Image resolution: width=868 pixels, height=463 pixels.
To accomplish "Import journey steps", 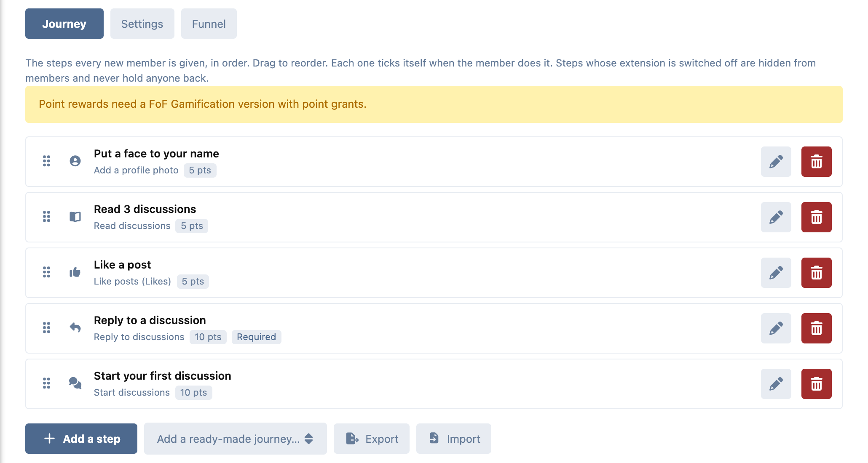I will point(453,439).
